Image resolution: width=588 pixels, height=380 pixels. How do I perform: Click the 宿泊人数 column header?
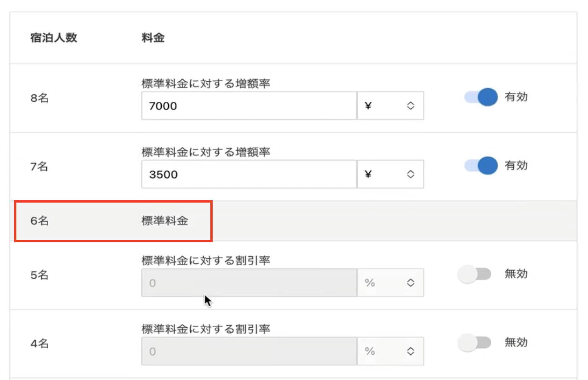(53, 38)
